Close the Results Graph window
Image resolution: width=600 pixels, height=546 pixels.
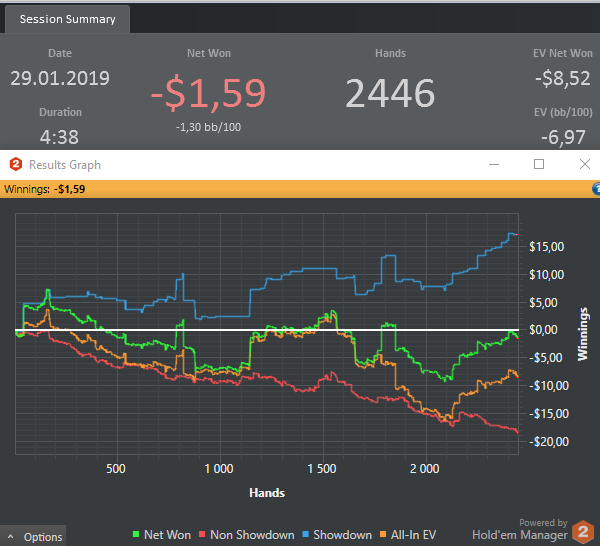(x=584, y=164)
